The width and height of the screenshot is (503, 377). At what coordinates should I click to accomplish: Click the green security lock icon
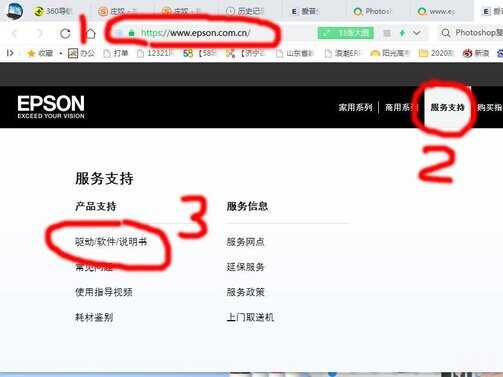(132, 33)
